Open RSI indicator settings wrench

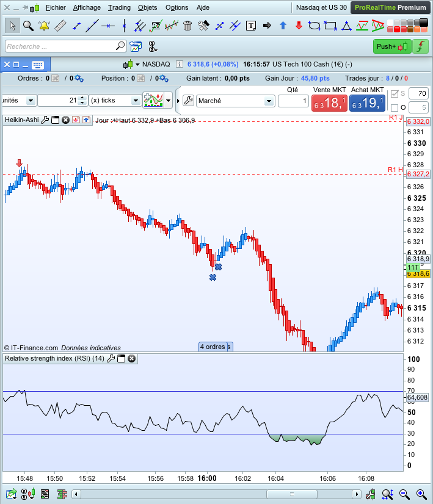111,359
